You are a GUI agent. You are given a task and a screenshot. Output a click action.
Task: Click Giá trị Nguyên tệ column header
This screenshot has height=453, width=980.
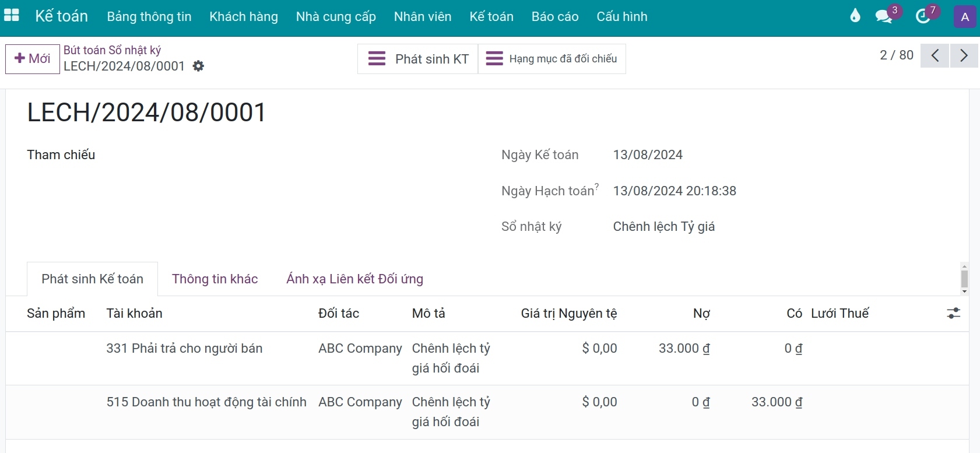[569, 313]
